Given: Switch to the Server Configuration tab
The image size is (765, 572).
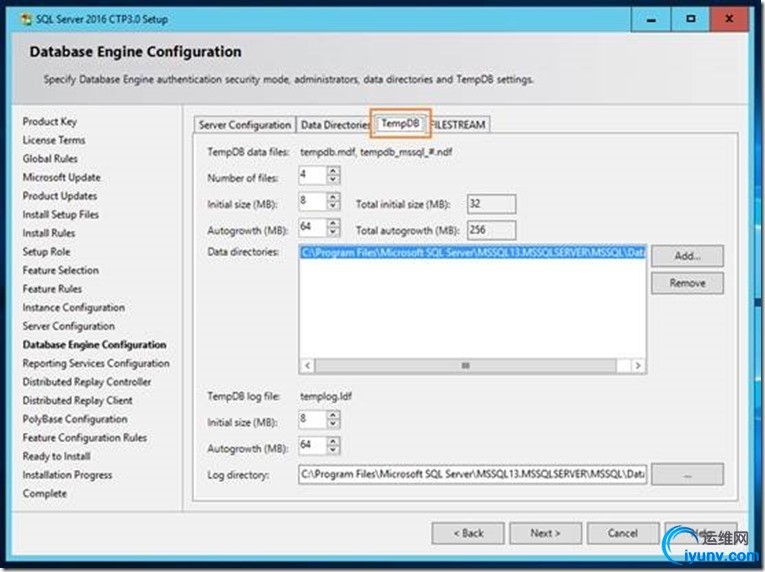Looking at the screenshot, I should tap(244, 125).
